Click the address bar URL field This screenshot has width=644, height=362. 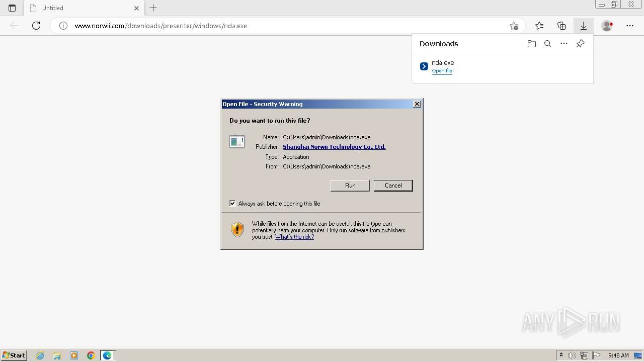pos(287,26)
